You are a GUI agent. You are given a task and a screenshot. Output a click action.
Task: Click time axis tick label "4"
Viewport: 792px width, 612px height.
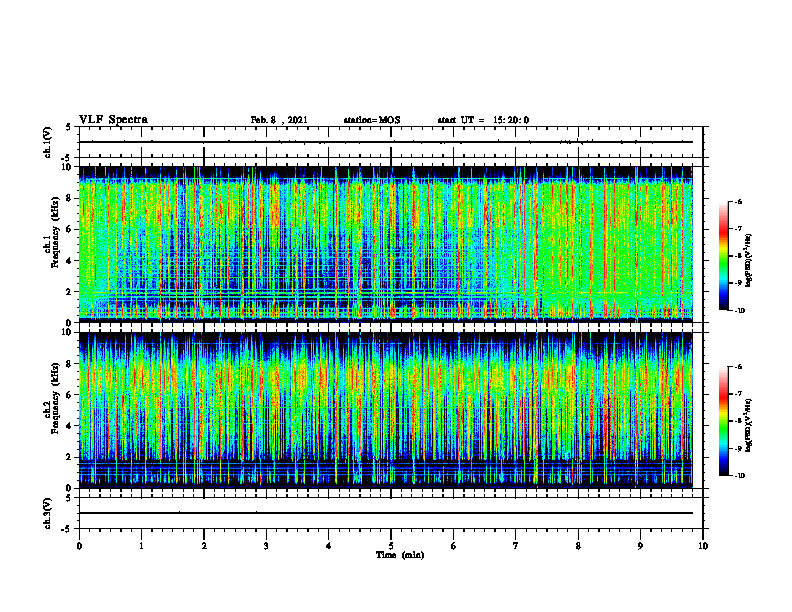(329, 545)
